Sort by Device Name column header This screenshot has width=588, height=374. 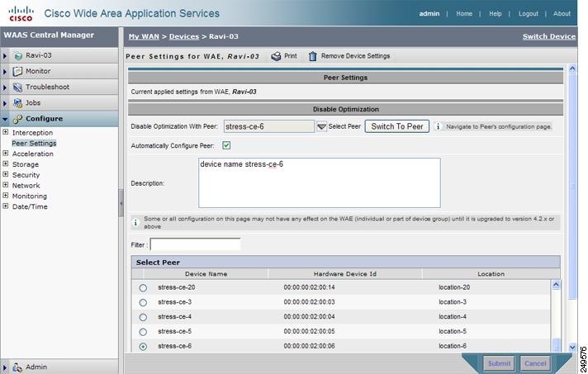pos(206,274)
